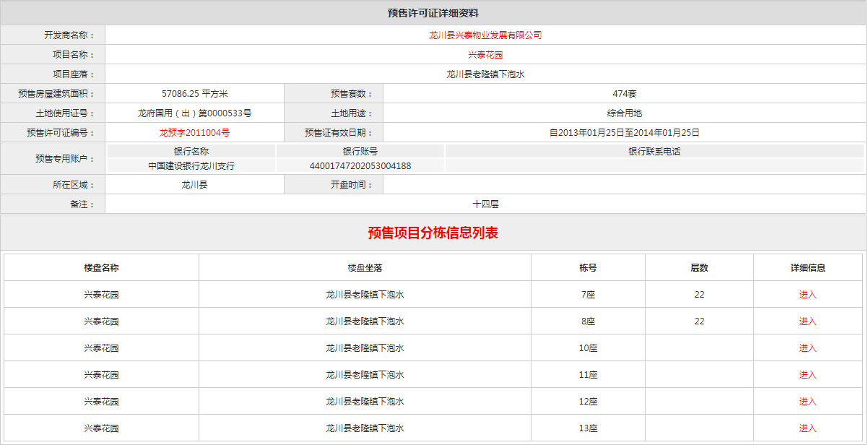
Task: Click the bank name 中国建设银行龙川支行
Action: click(x=191, y=165)
